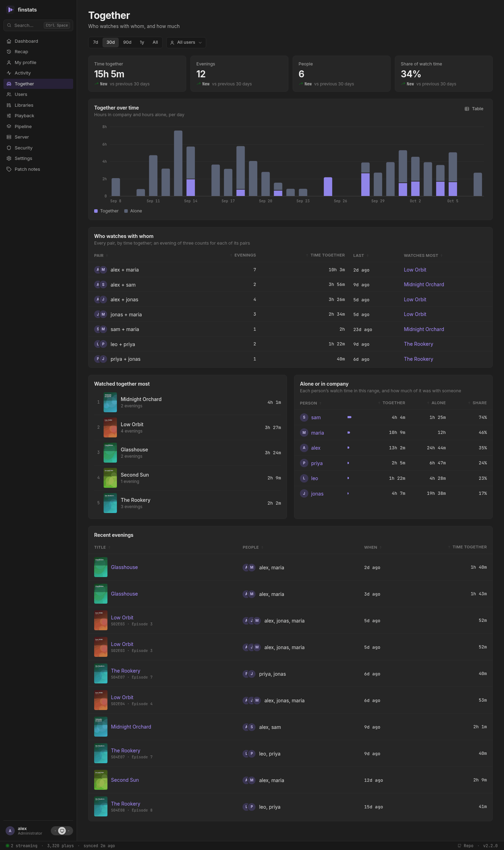Sort Alone or in company by Share
Screen dimensions: 504x850
(x=477, y=403)
